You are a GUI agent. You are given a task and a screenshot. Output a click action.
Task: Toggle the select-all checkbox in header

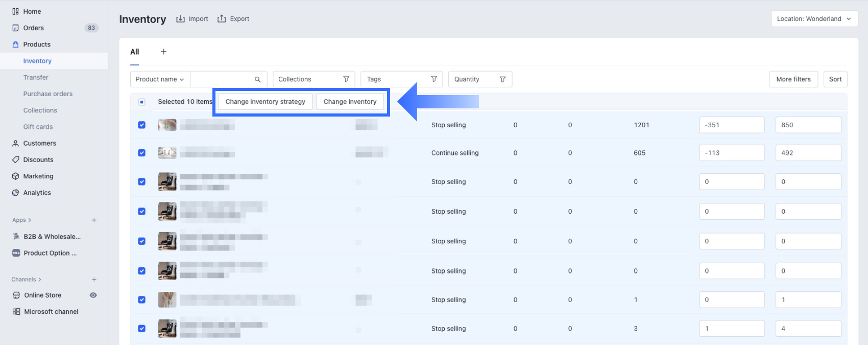point(142,102)
